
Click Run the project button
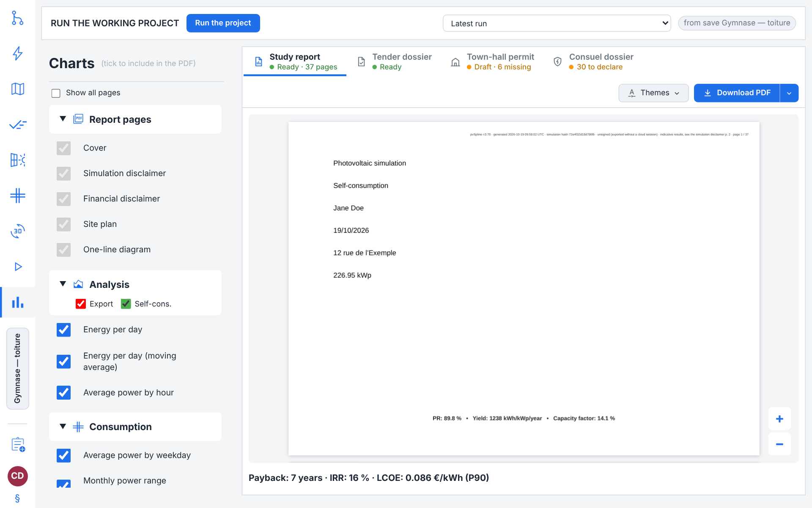223,23
